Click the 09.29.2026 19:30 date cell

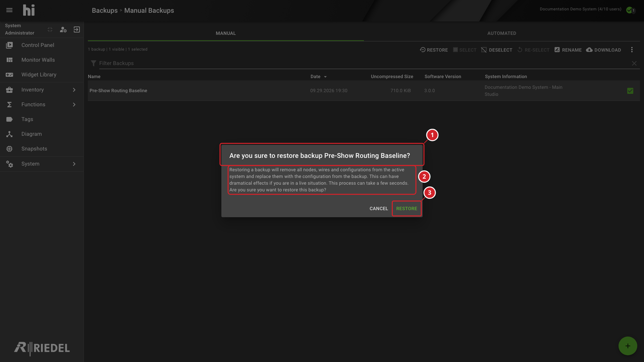(329, 90)
